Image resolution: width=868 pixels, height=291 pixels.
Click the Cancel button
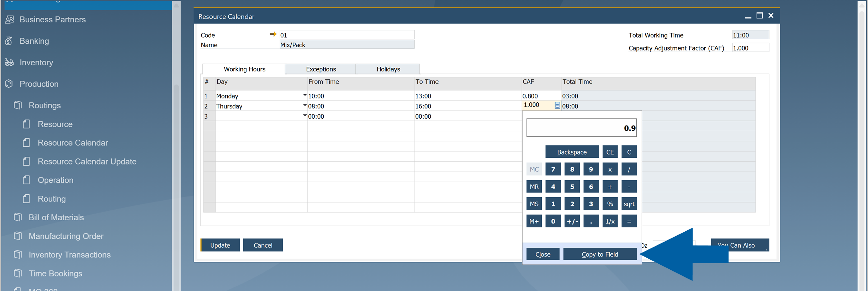click(263, 245)
